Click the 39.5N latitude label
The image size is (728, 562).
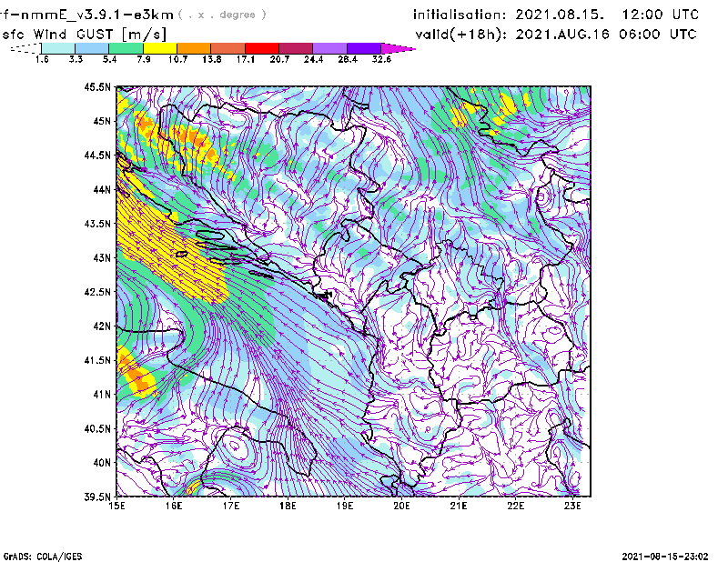(97, 497)
